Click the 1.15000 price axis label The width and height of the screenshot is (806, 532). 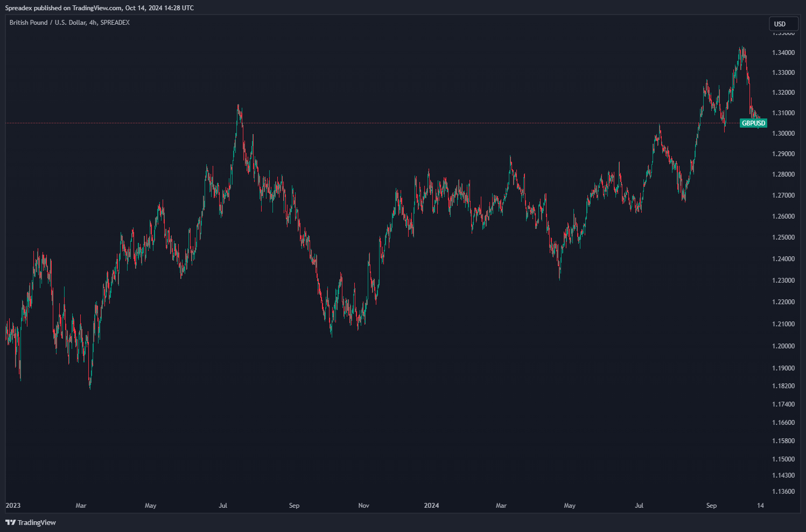tap(783, 459)
